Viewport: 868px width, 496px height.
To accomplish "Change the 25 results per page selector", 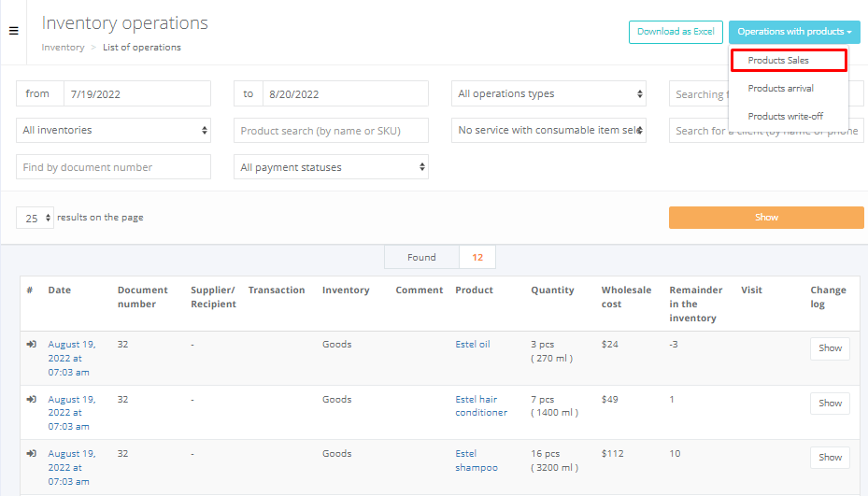I will click(35, 218).
